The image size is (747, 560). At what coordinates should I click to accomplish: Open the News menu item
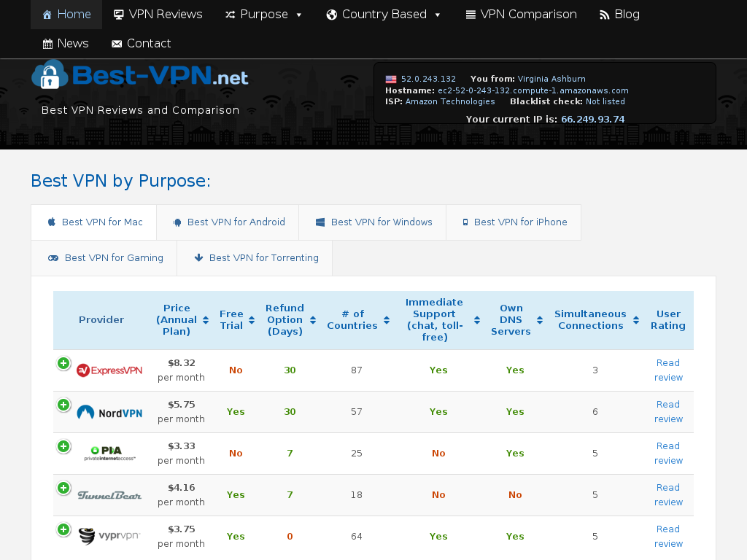coord(66,43)
